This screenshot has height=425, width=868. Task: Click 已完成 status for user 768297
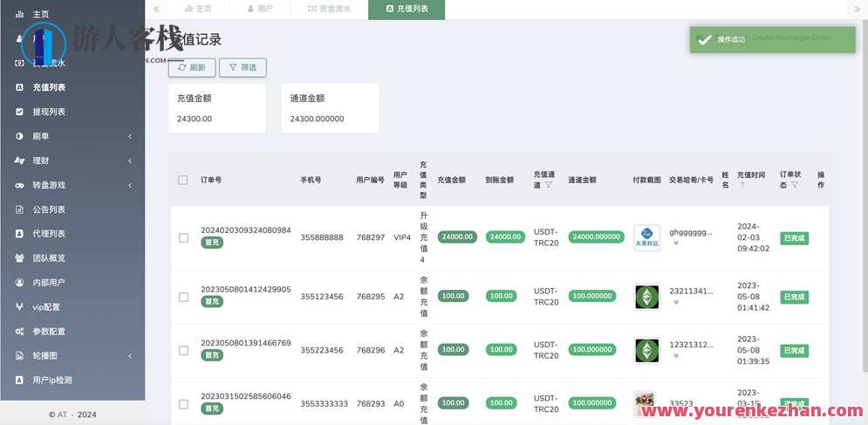tap(795, 238)
